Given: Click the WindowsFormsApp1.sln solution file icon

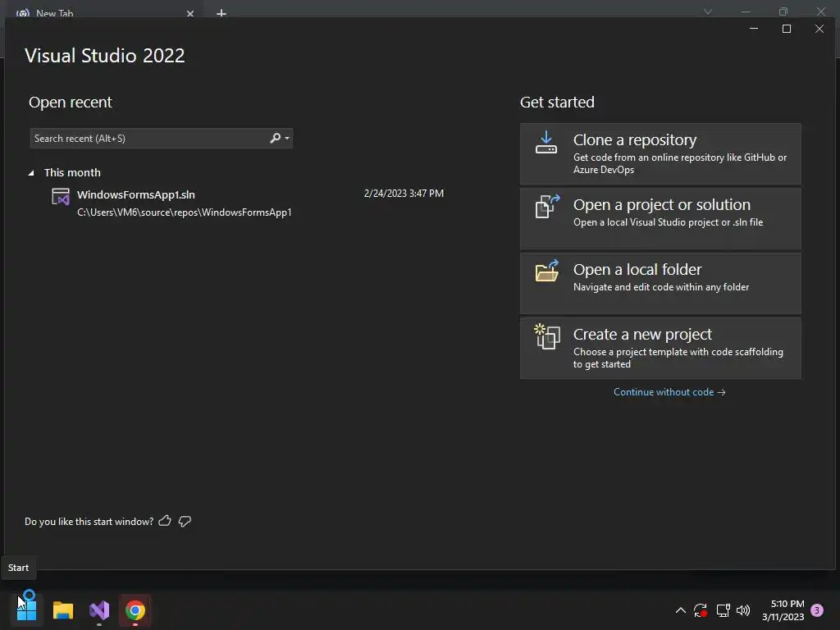Looking at the screenshot, I should [61, 197].
